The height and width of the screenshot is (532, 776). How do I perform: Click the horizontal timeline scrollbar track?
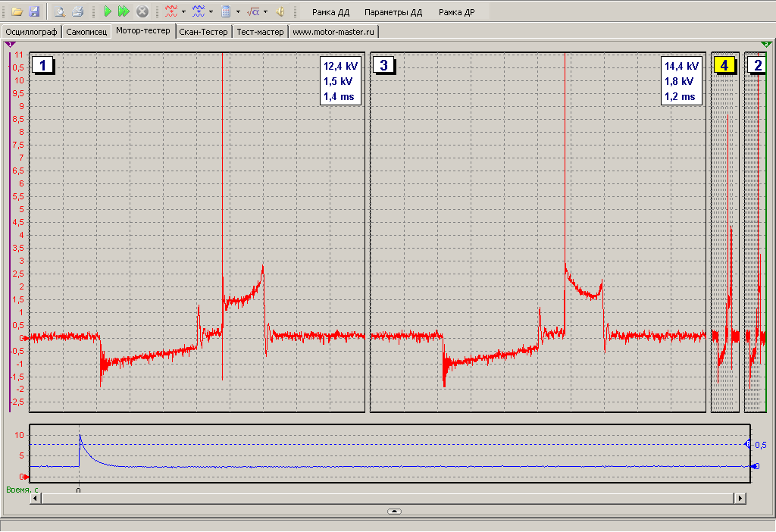tap(388, 499)
